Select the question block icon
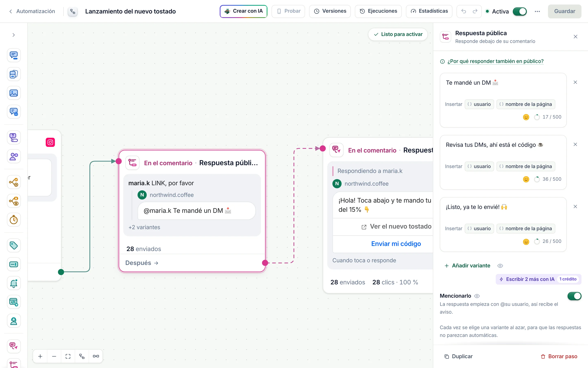 [x=14, y=137]
